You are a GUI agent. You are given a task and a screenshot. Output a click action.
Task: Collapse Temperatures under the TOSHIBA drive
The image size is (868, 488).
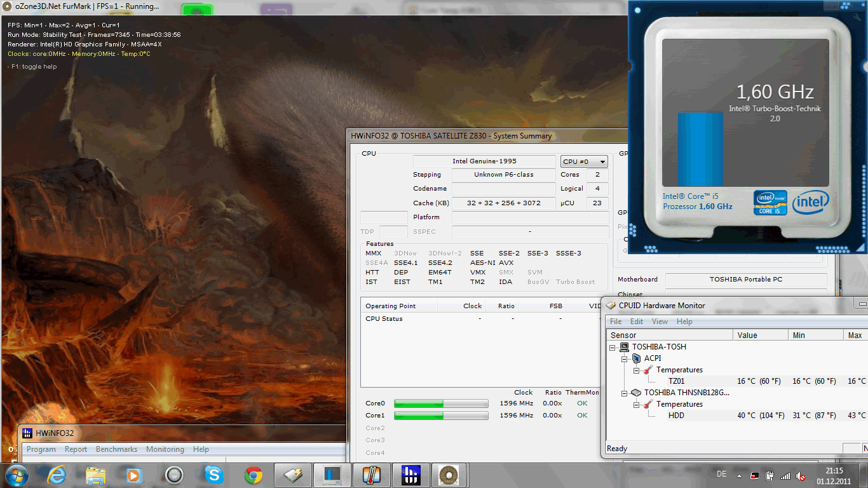click(636, 405)
